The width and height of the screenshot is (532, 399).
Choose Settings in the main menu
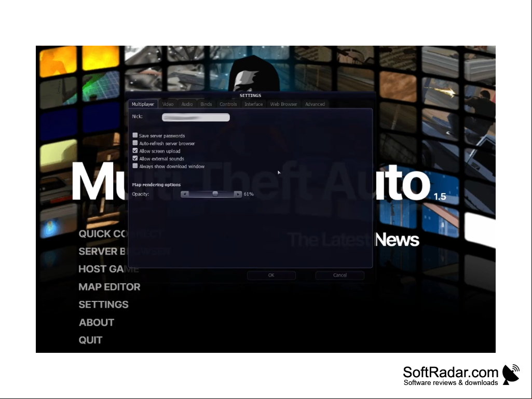click(103, 305)
